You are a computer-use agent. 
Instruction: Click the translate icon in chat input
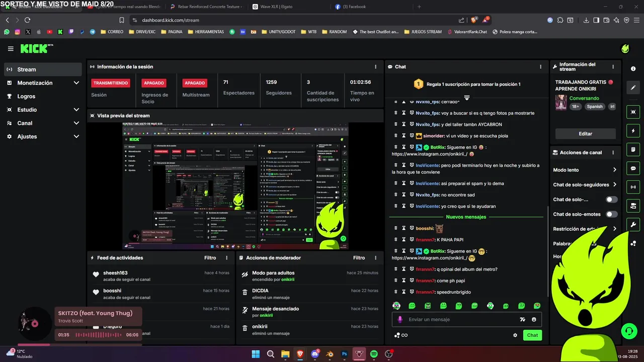[522, 319]
